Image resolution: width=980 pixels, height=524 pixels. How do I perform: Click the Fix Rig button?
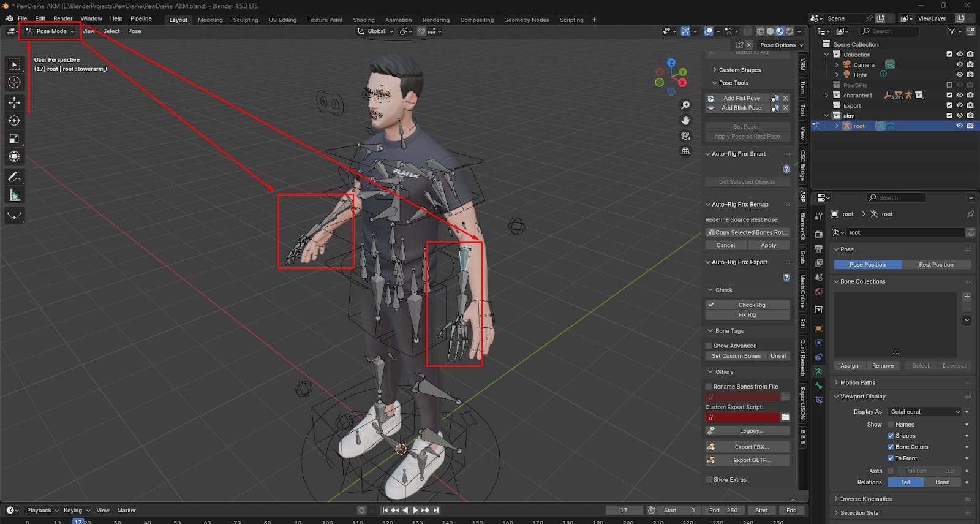point(748,315)
